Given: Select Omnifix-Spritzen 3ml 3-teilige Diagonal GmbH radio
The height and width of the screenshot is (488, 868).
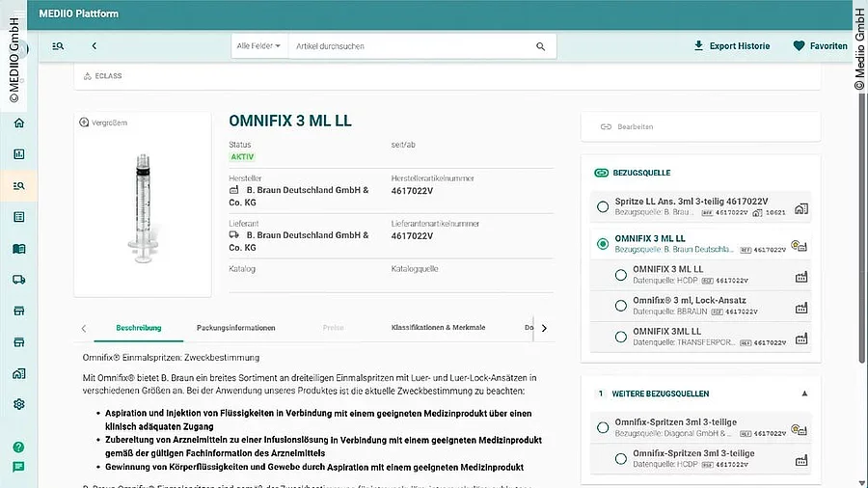Looking at the screenshot, I should (x=603, y=427).
